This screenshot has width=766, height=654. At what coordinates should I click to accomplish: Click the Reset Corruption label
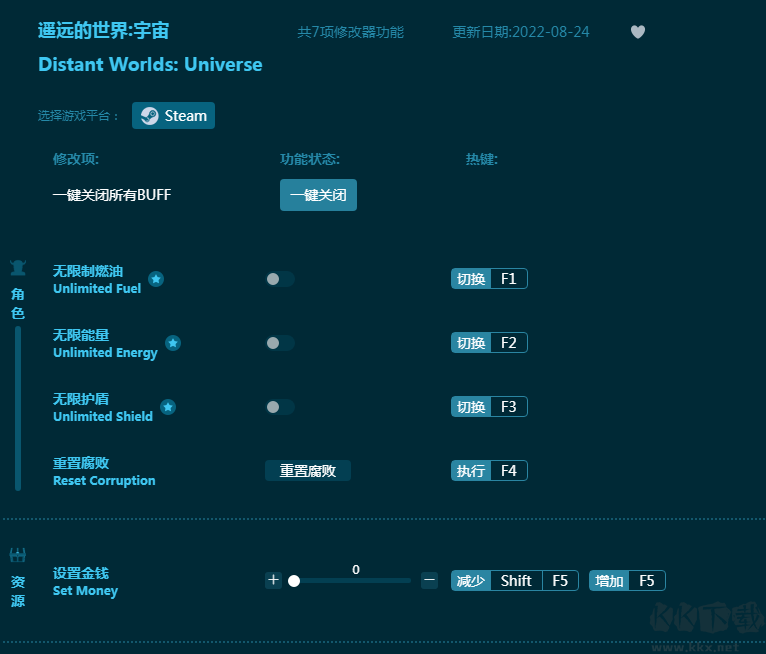click(x=104, y=481)
